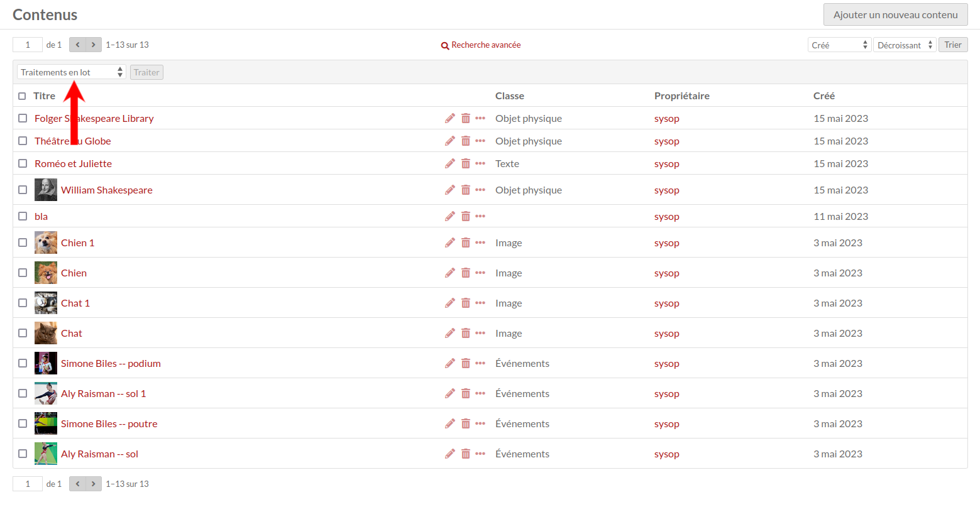Go to previous page in bottom pagination
Image resolution: width=980 pixels, height=507 pixels.
click(x=77, y=484)
